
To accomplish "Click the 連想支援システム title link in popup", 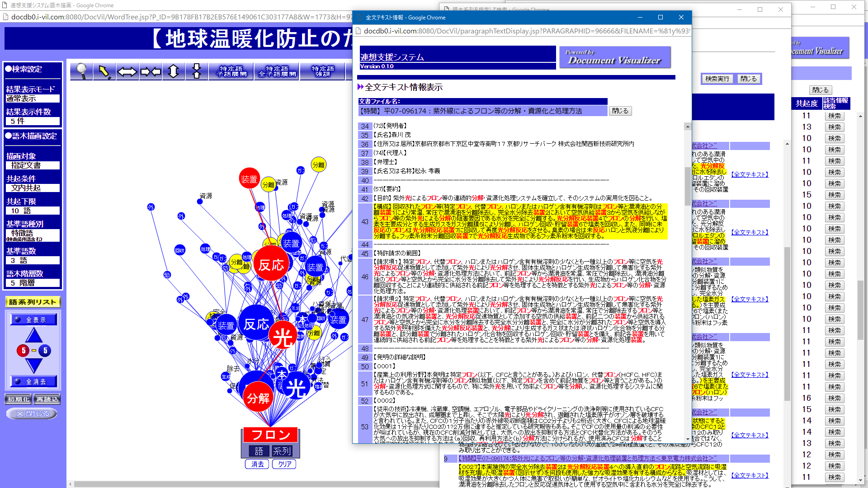I will click(x=392, y=57).
